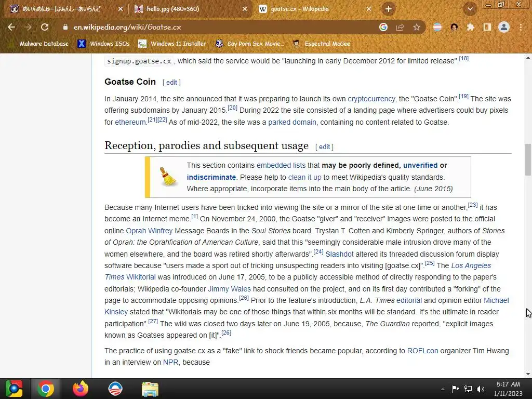Follow the clean it up link
The image size is (532, 399).
(304, 177)
